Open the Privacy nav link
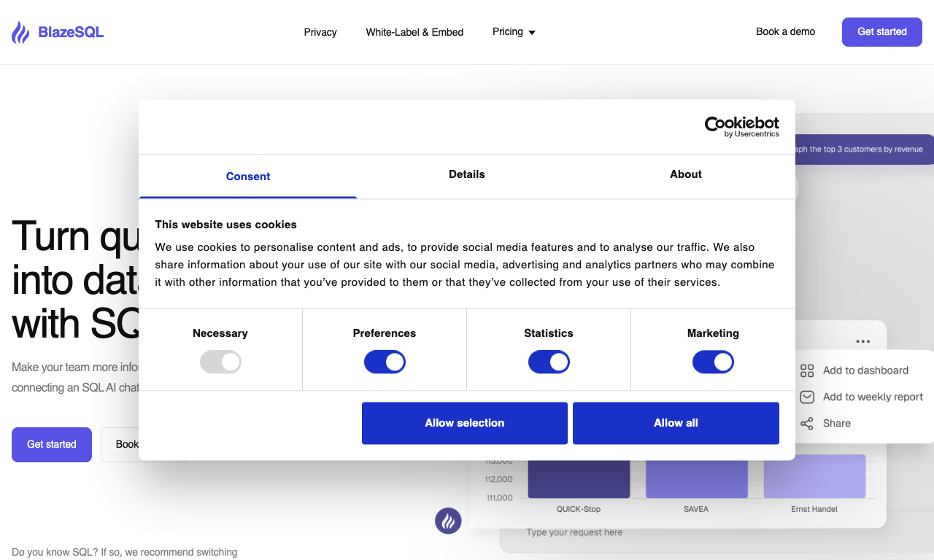This screenshot has height=560, width=934. tap(320, 32)
